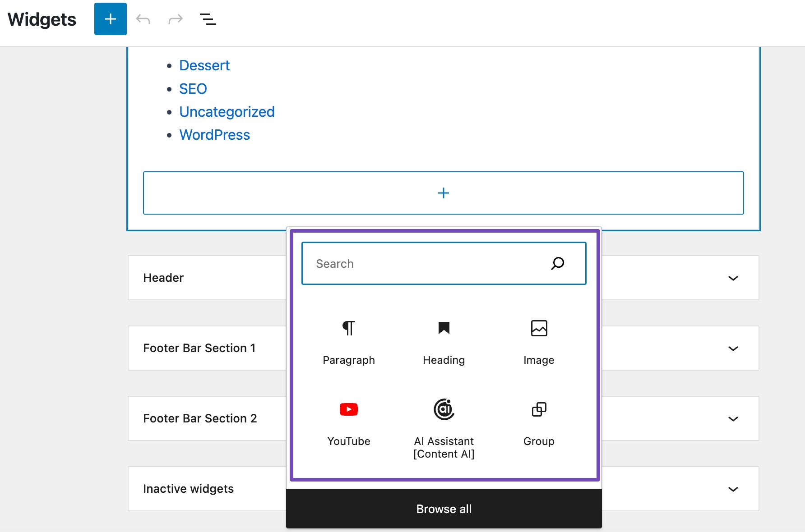Expand Footer Bar Section 1
805x532 pixels.
tap(733, 348)
